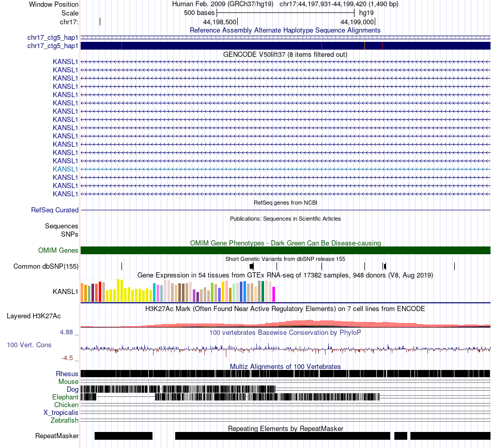Click the thick black dbSNP variant block

[x=252, y=267]
